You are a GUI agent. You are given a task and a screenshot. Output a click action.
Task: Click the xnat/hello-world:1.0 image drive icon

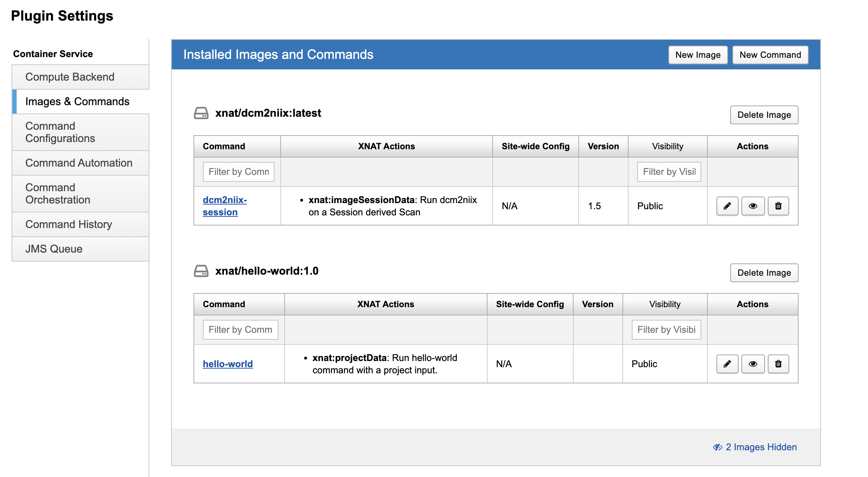point(201,271)
